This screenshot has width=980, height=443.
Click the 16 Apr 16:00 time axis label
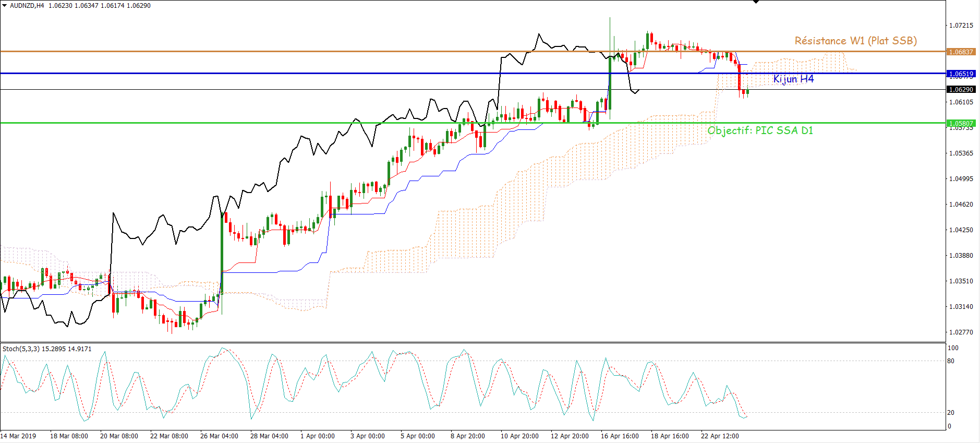(620, 436)
